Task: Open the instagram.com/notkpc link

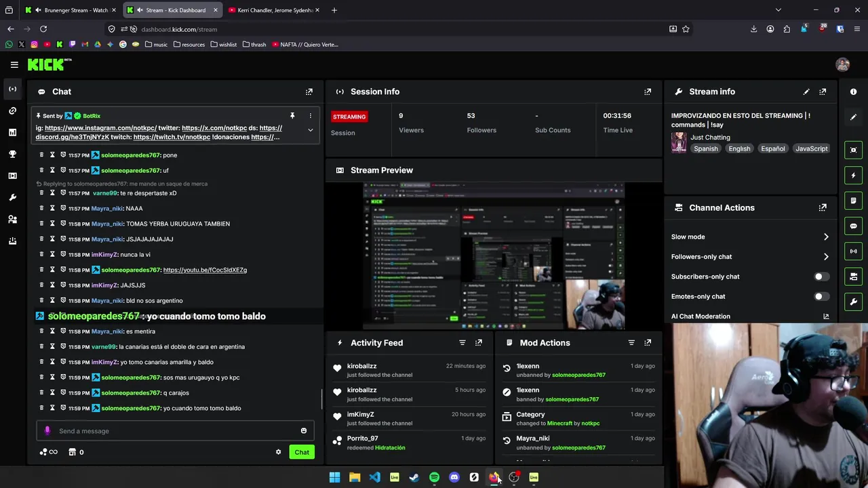Action: pyautogui.click(x=100, y=128)
